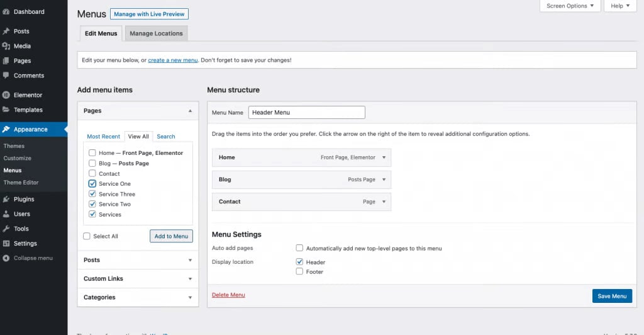This screenshot has height=335, width=644.
Task: Click the Users person icon
Action: point(6,214)
